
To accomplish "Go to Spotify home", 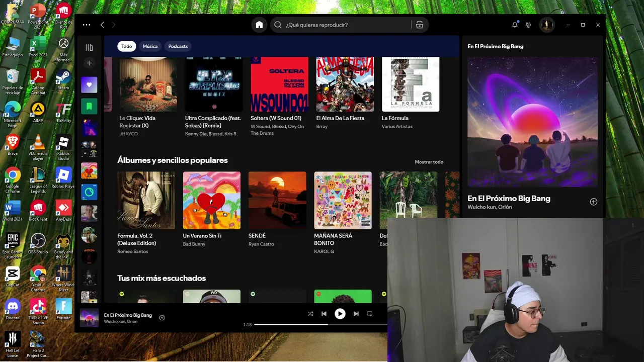I will 259,25.
